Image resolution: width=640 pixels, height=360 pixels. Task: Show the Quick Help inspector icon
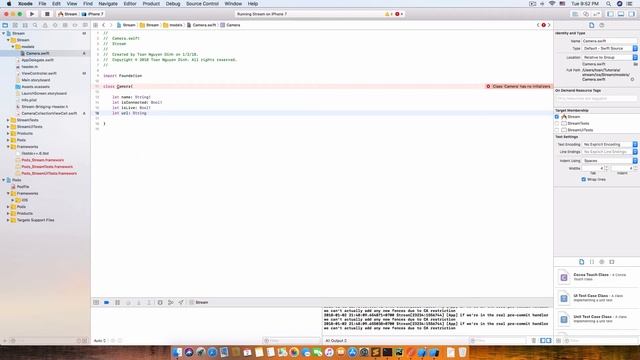(602, 25)
